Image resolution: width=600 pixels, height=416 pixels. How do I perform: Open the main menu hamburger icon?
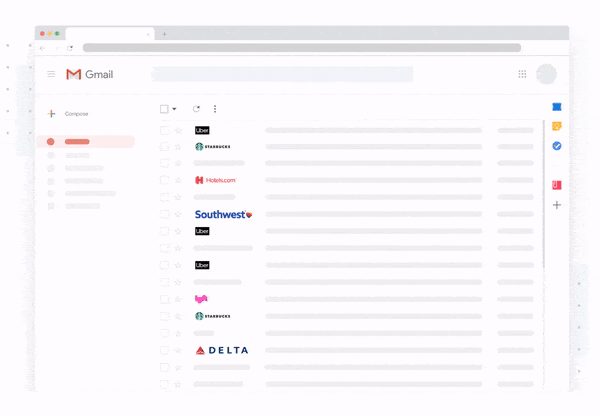[51, 74]
